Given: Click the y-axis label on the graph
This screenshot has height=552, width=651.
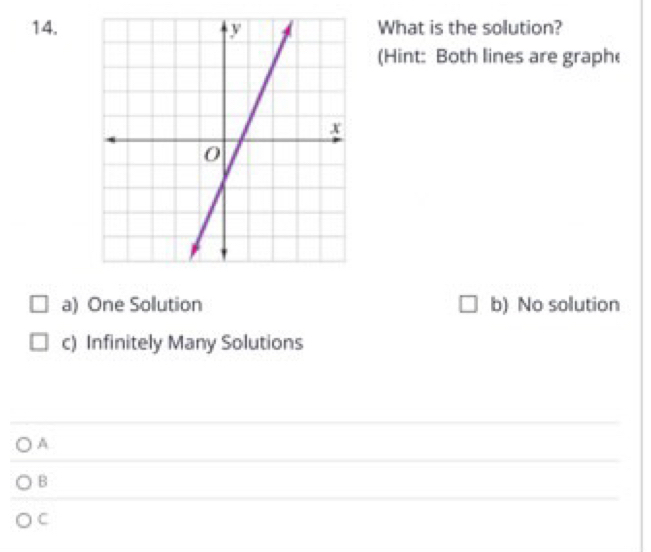Looking at the screenshot, I should coord(237,28).
